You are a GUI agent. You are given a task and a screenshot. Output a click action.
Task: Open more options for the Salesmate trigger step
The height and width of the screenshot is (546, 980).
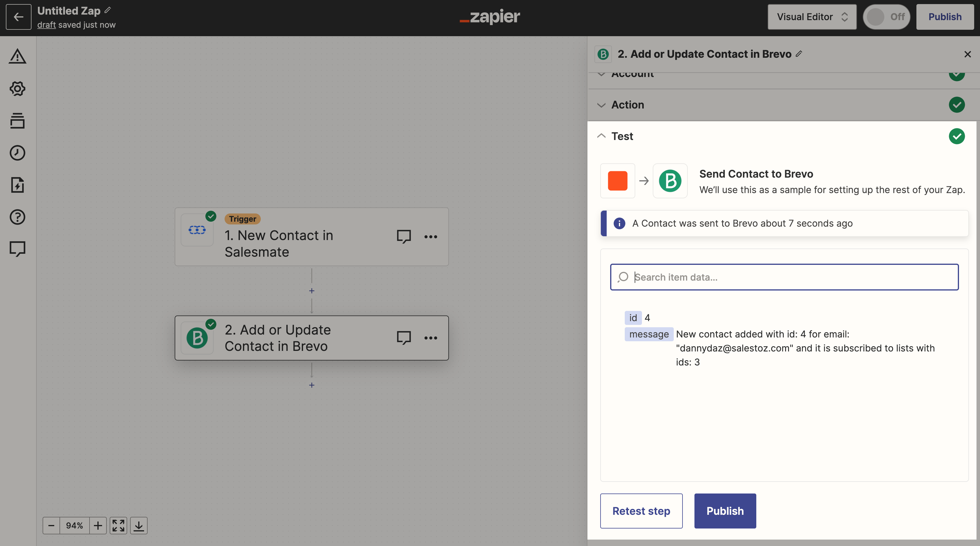coord(431,237)
